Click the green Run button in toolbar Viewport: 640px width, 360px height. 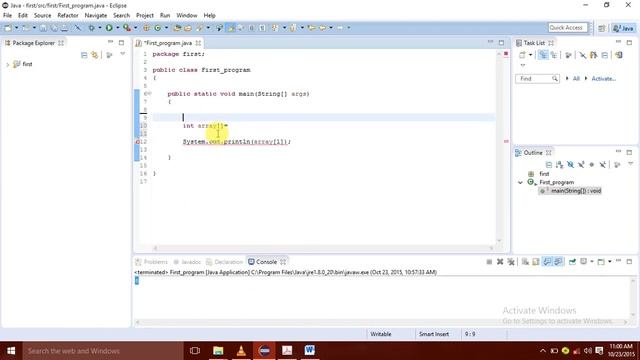pyautogui.click(x=109, y=28)
